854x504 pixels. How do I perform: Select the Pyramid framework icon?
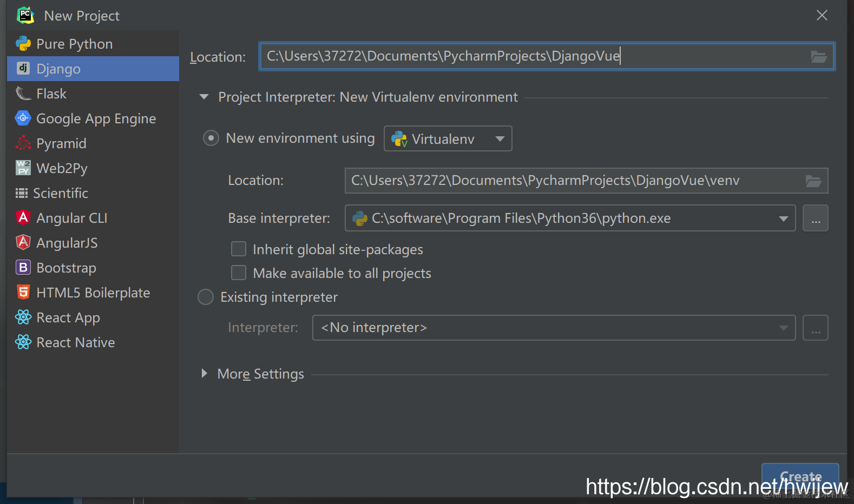pyautogui.click(x=23, y=143)
